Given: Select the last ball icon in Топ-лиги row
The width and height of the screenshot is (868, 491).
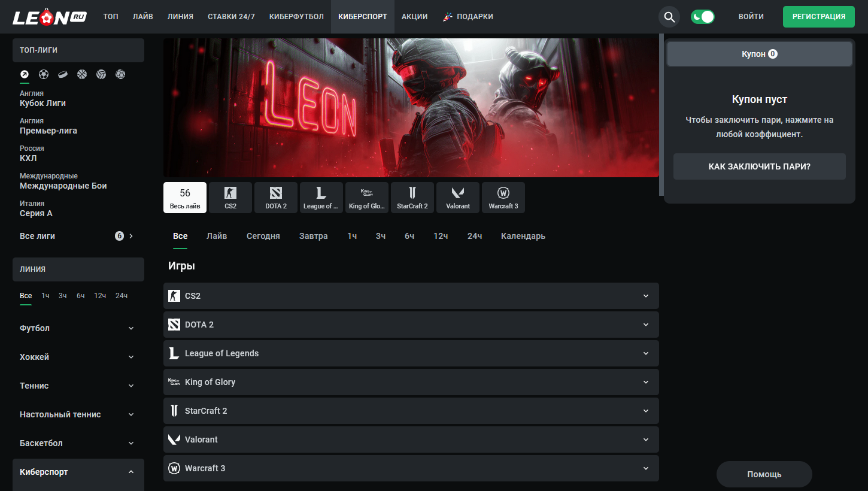Looking at the screenshot, I should [x=120, y=74].
